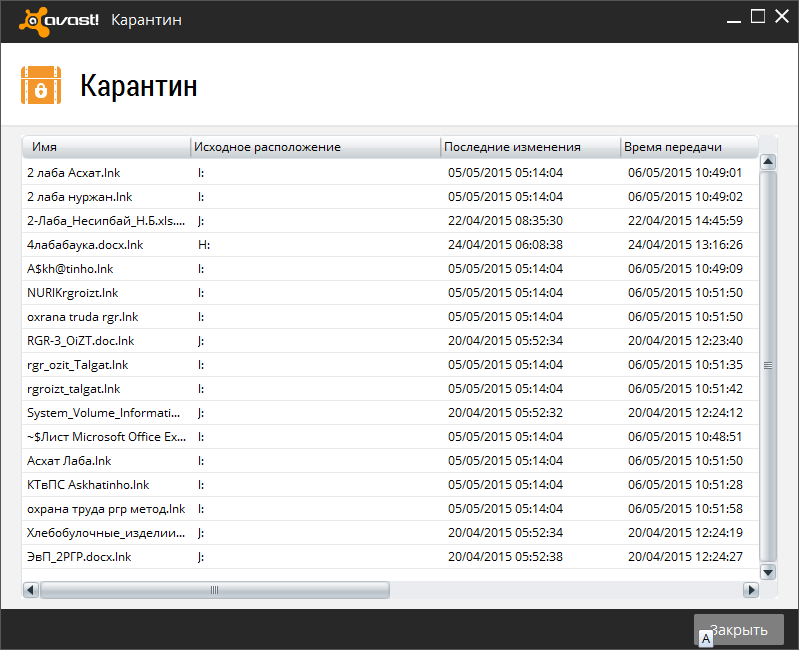Select row RGR-3_OiZT.doc.lnk
This screenshot has width=799, height=650.
pyautogui.click(x=390, y=340)
